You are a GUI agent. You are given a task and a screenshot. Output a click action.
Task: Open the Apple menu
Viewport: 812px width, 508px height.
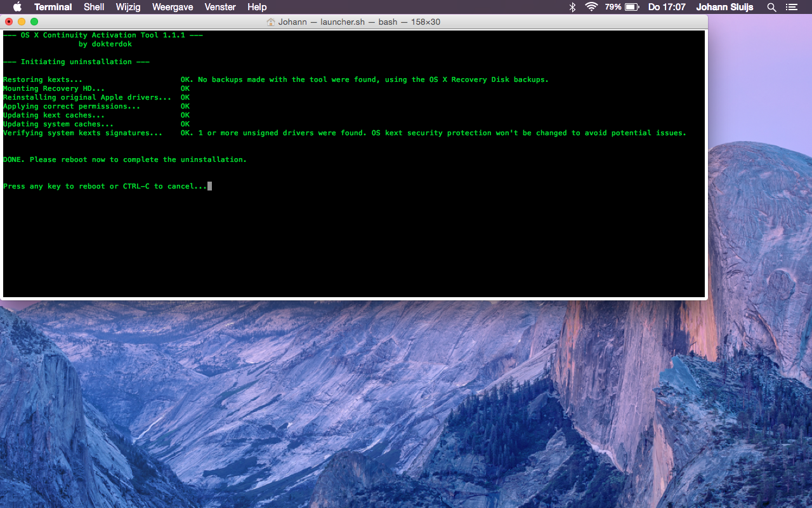[17, 7]
